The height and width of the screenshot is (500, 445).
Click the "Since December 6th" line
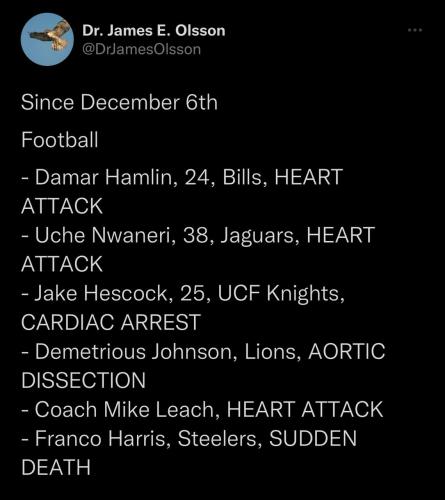(119, 102)
